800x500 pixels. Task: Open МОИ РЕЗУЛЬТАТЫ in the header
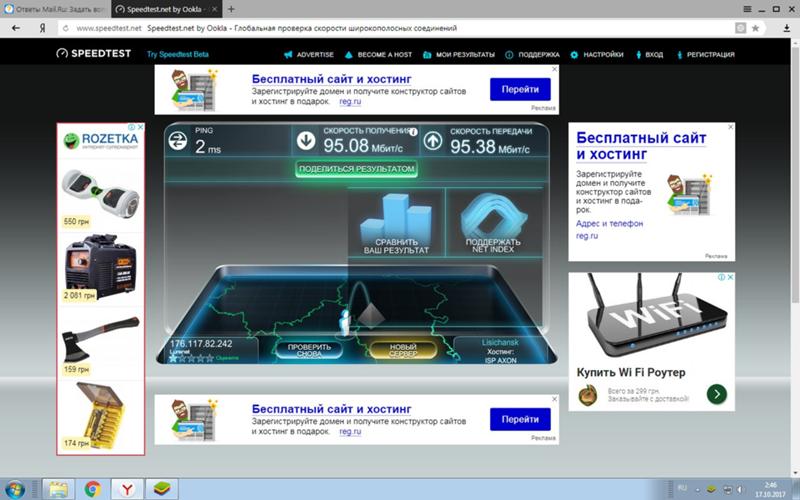coord(459,55)
